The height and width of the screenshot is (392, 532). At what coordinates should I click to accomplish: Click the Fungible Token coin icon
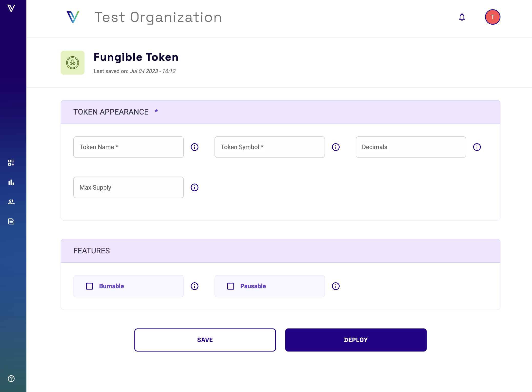click(73, 63)
